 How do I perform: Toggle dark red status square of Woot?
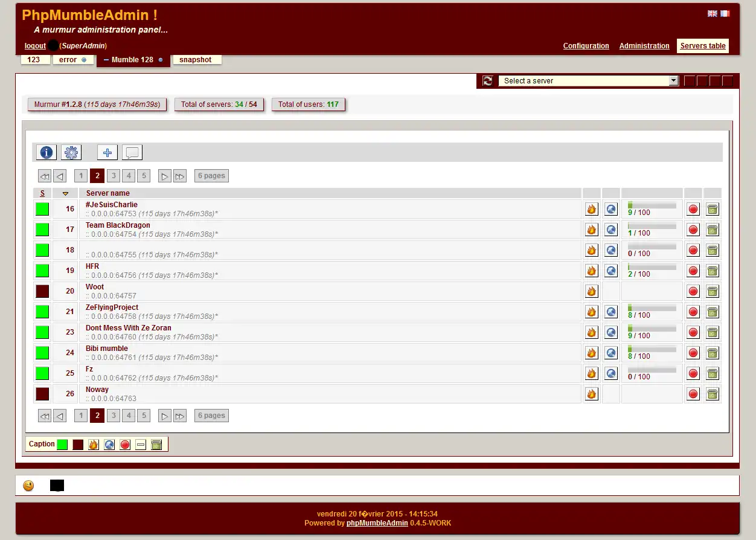tap(42, 291)
